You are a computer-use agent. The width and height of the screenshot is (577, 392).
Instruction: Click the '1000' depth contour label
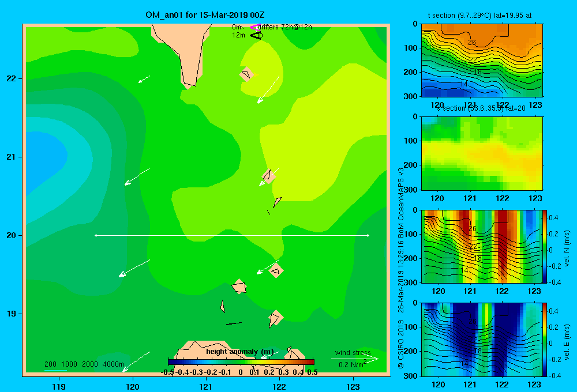tap(69, 364)
